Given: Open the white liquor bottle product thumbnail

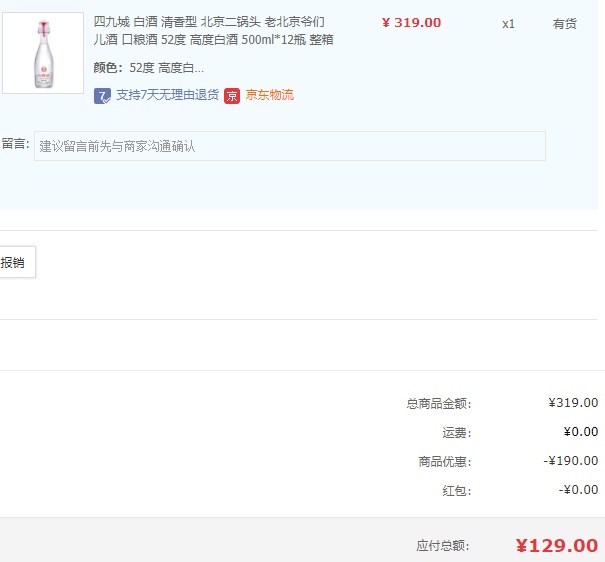Looking at the screenshot, I should pos(43,53).
